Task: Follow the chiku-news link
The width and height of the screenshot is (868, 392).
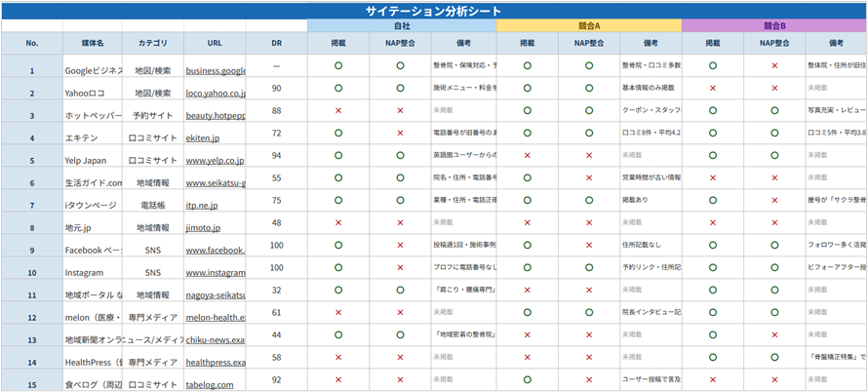Action: point(216,340)
